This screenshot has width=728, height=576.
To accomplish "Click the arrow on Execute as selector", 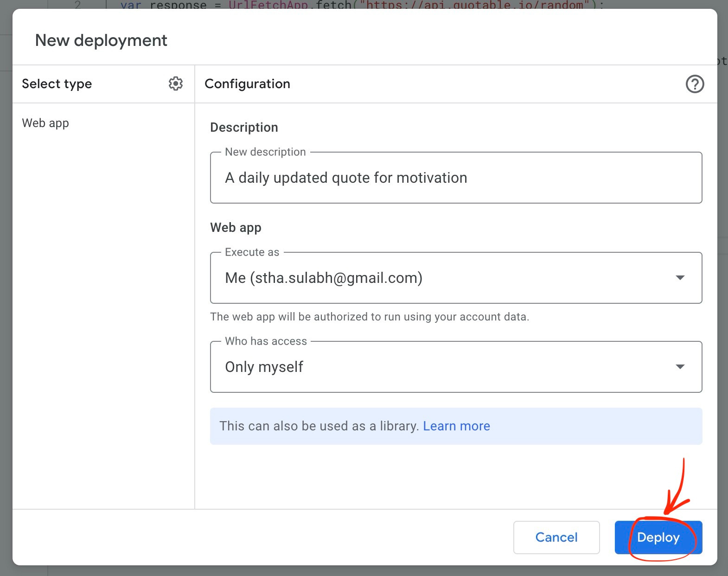I will tap(680, 278).
